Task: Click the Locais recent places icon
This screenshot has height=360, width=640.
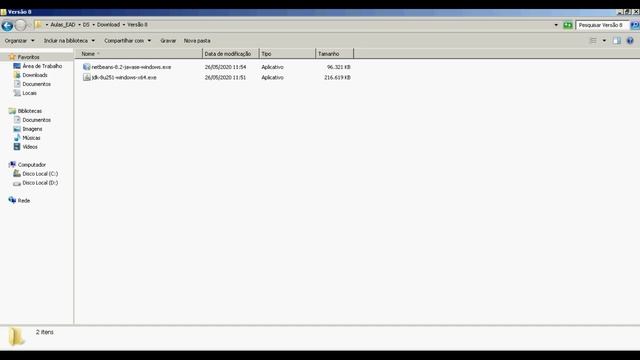Action: pos(17,93)
